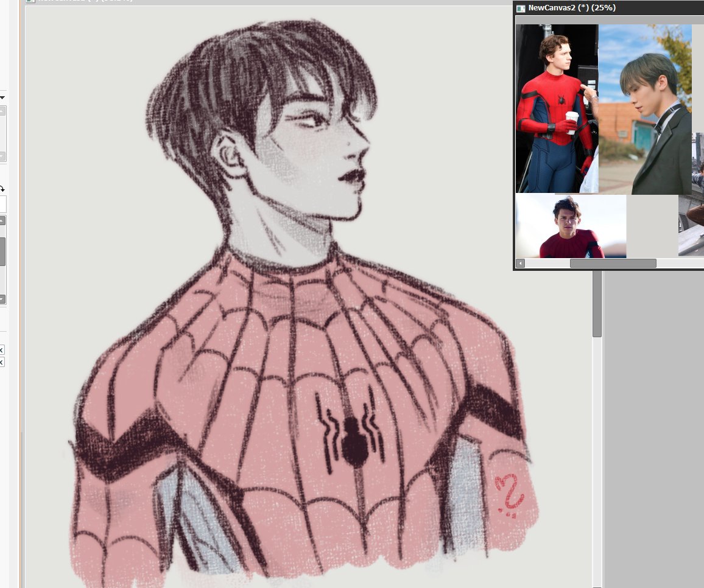704x588 pixels.
Task: Click the left scroll arrow in NewCanvas2 window
Action: (520, 264)
